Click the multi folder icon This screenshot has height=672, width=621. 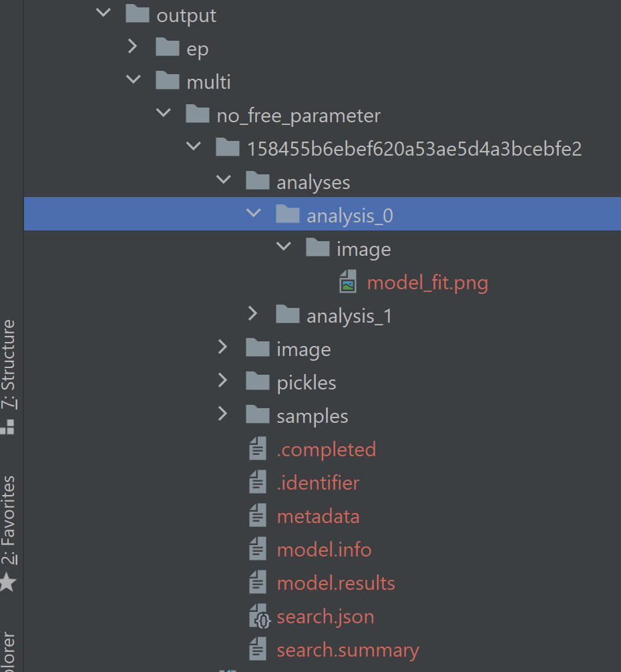pos(168,80)
